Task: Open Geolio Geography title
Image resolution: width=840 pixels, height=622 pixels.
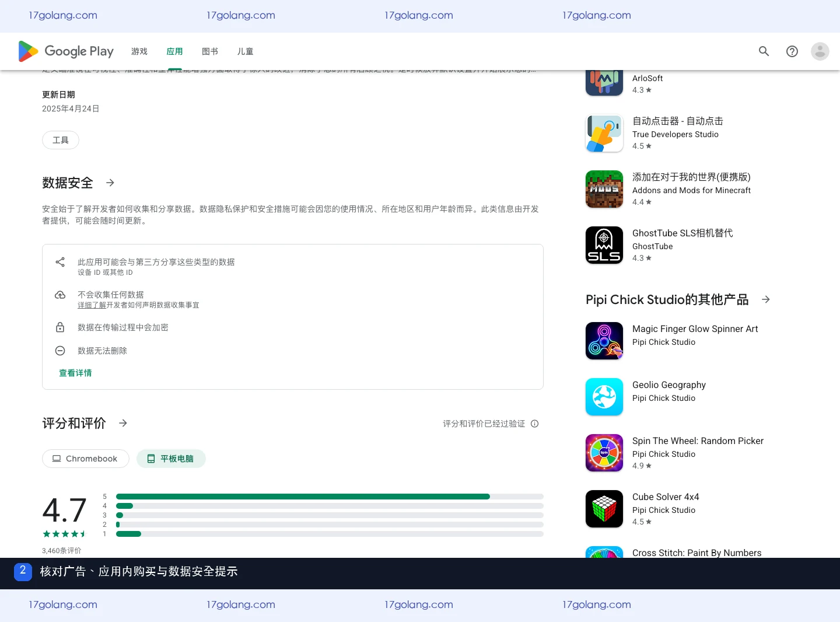Action: point(669,385)
